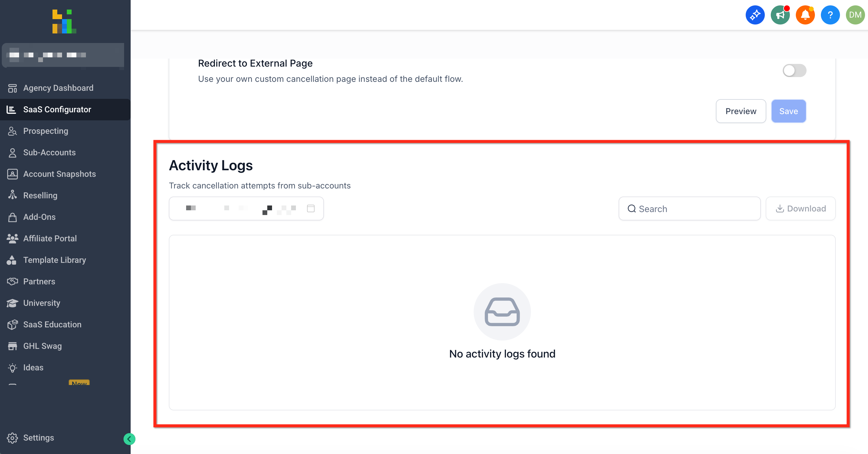Open the bell notifications icon
Image resolution: width=868 pixels, height=454 pixels.
coord(805,15)
